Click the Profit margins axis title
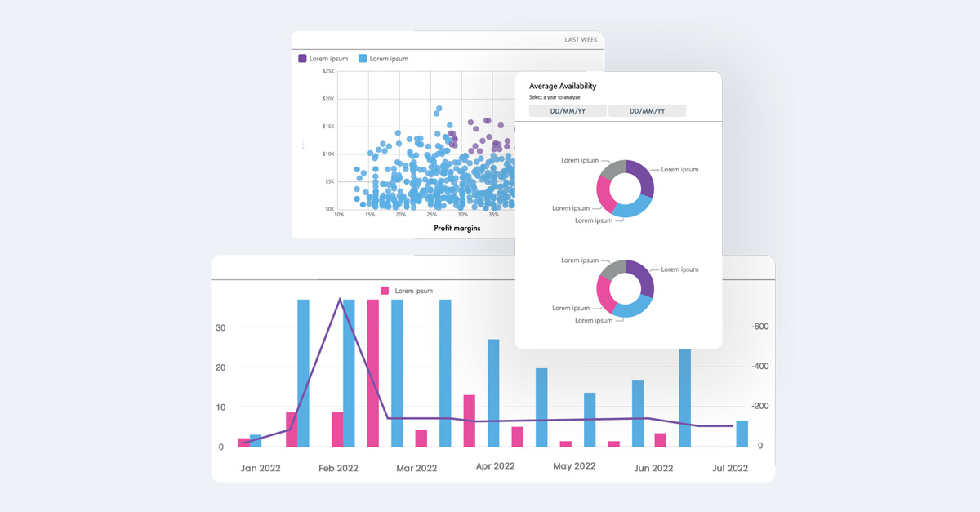This screenshot has height=512, width=980. point(457,228)
